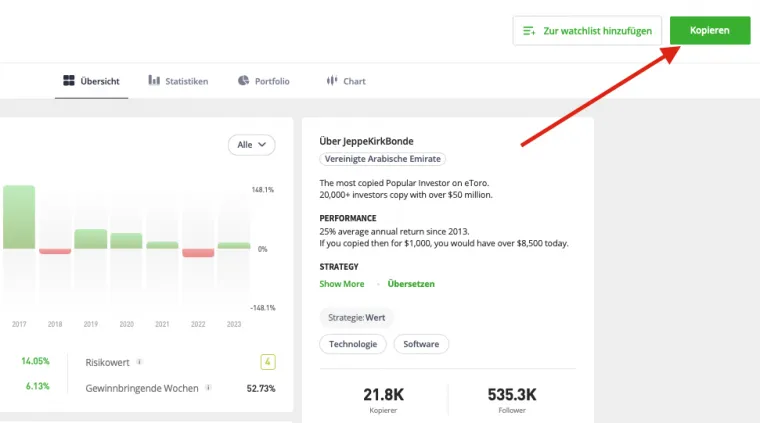Click the 148.1% axis label

(x=263, y=189)
